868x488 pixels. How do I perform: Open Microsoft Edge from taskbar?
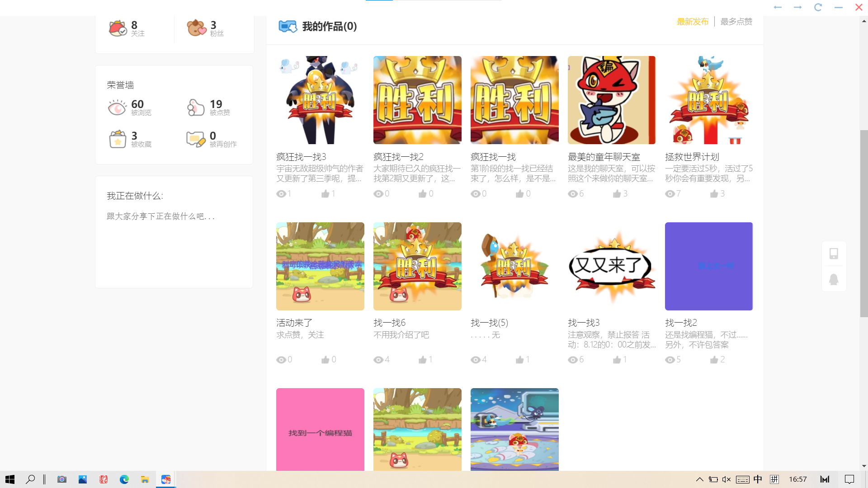pyautogui.click(x=124, y=479)
